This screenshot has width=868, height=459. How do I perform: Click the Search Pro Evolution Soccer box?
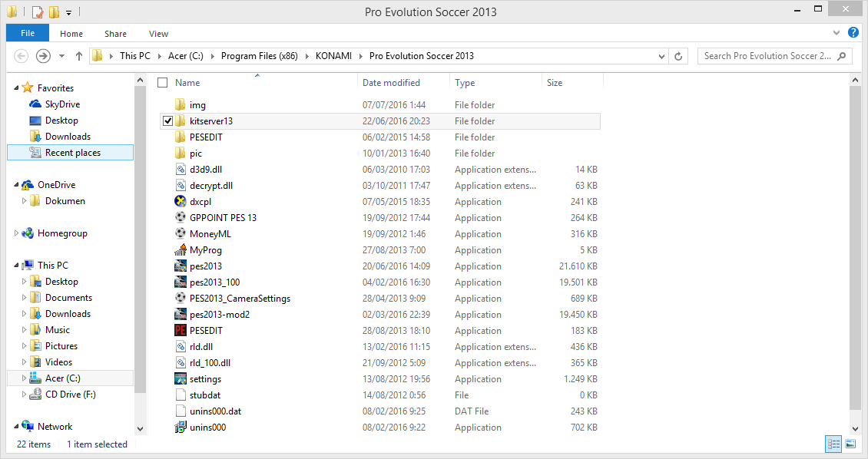coord(767,56)
